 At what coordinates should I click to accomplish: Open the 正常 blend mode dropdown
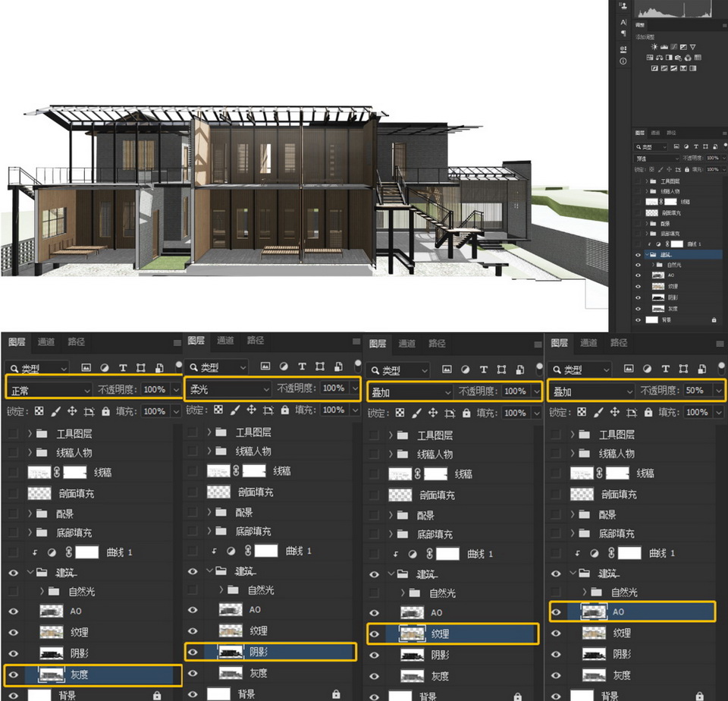pos(49,389)
